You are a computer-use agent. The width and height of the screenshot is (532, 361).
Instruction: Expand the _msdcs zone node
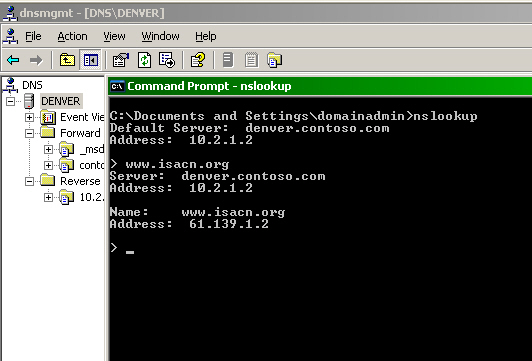pyautogui.click(x=49, y=149)
